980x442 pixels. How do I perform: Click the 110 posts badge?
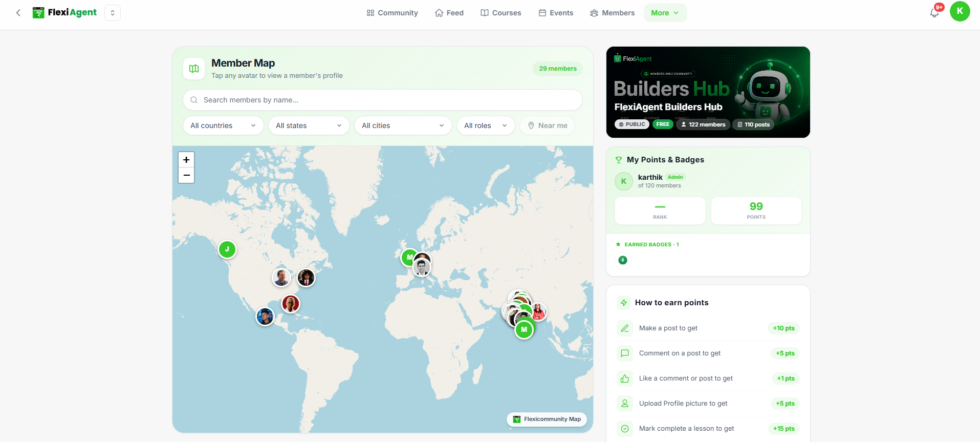click(x=754, y=124)
